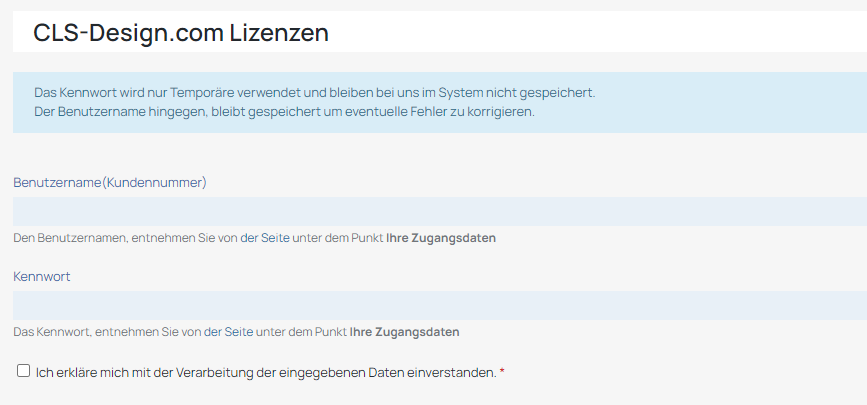Click the "Benutzername(Kundennummer)" field label
The image size is (867, 405).
[110, 182]
